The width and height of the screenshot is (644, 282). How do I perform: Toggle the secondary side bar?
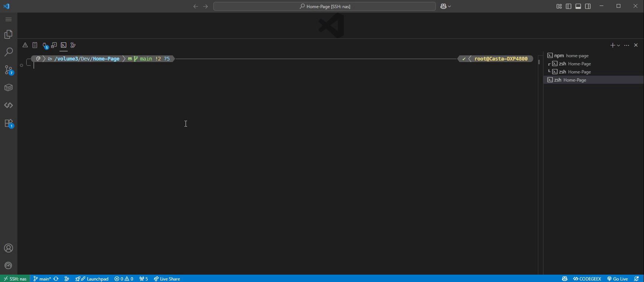coord(588,6)
